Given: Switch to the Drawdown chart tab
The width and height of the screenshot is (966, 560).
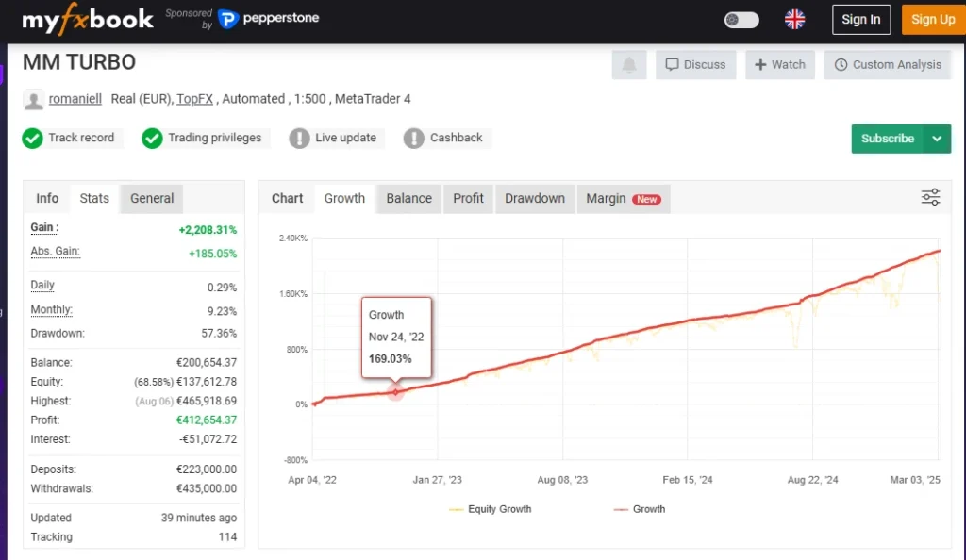Looking at the screenshot, I should pyautogui.click(x=534, y=198).
